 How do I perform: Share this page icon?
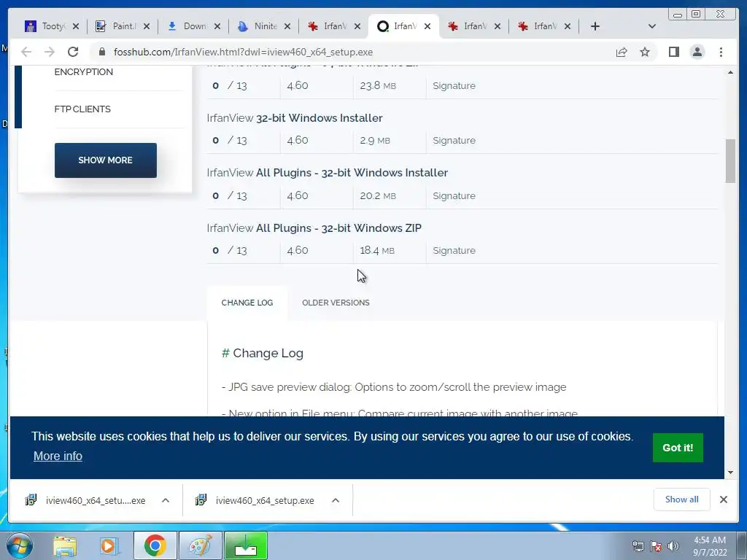point(622,52)
